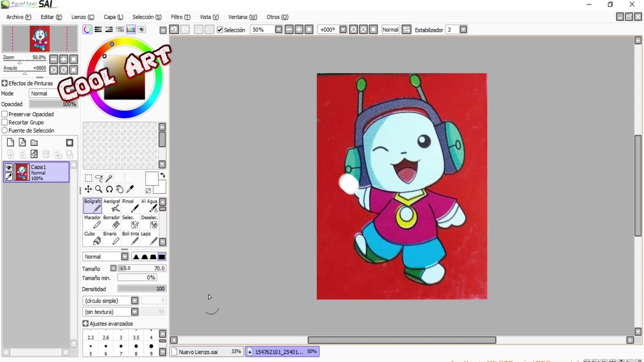Toggle scratchpad panel display
This screenshot has width=644, height=362.
142,30
